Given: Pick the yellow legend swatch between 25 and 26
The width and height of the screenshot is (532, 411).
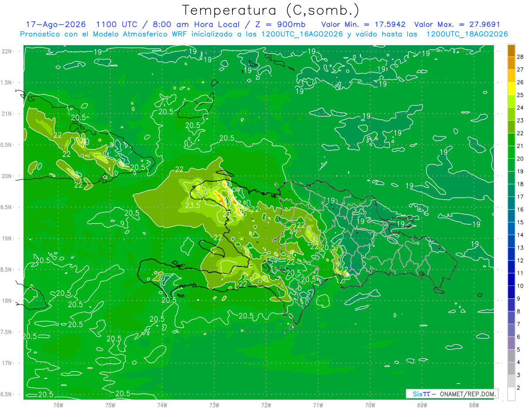Looking at the screenshot, I should point(511,89).
